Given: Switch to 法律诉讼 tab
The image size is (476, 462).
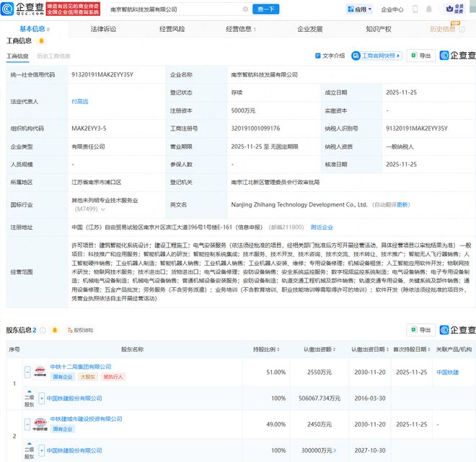Looking at the screenshot, I should click(103, 29).
